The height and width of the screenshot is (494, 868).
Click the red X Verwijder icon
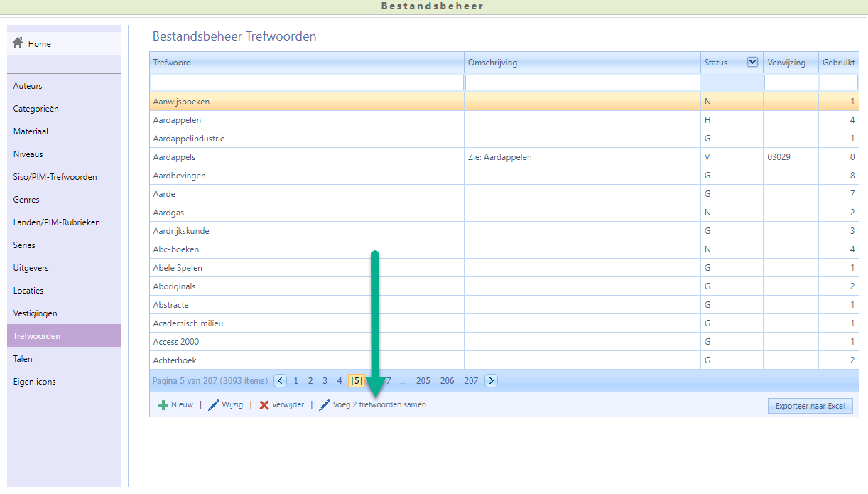(x=264, y=405)
